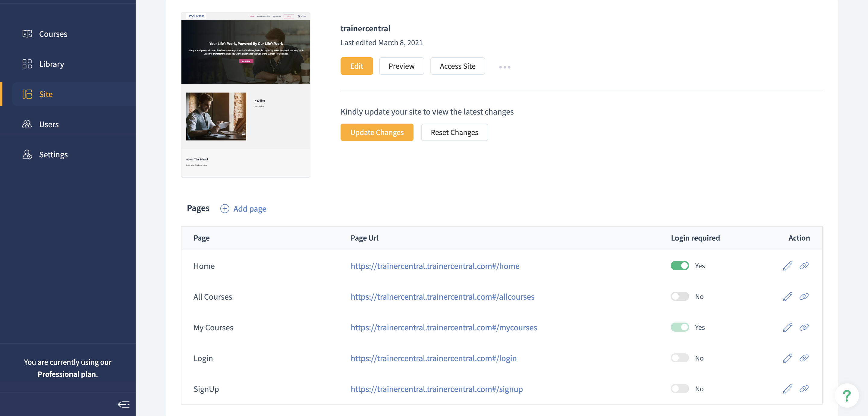Image resolution: width=868 pixels, height=416 pixels.
Task: Open the mycourses page URL link
Action: point(444,327)
